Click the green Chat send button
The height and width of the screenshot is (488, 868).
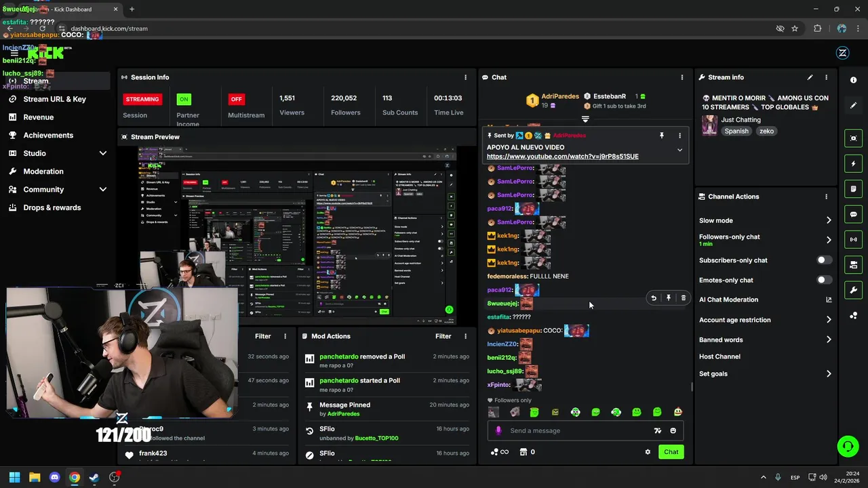coord(671,452)
